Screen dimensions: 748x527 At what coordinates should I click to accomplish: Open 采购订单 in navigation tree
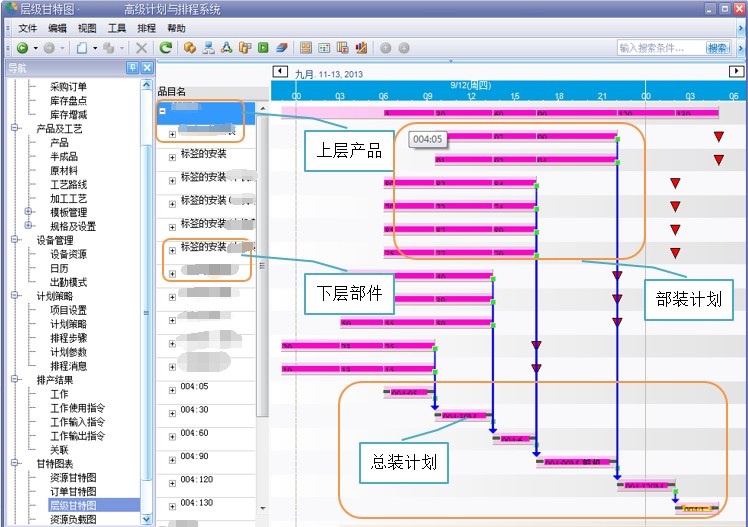tap(68, 86)
